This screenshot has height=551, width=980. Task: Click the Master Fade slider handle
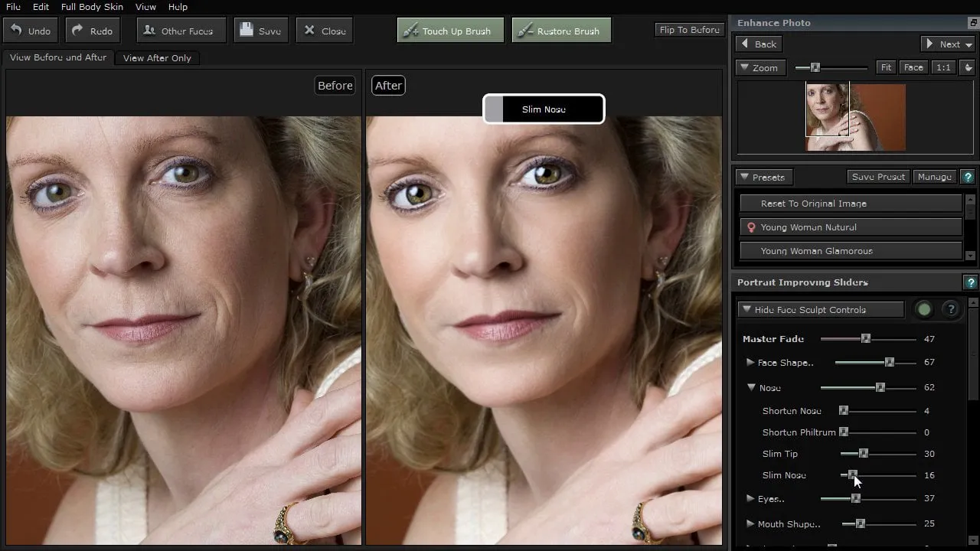tap(865, 338)
